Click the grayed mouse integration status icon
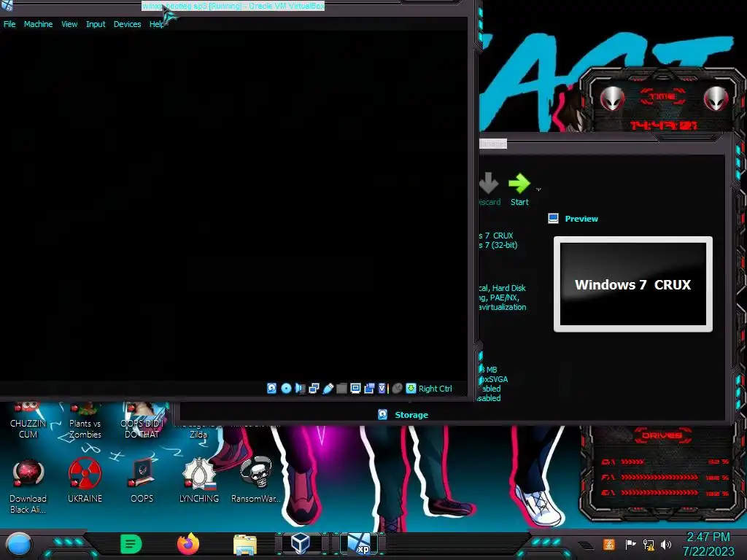 click(x=397, y=389)
